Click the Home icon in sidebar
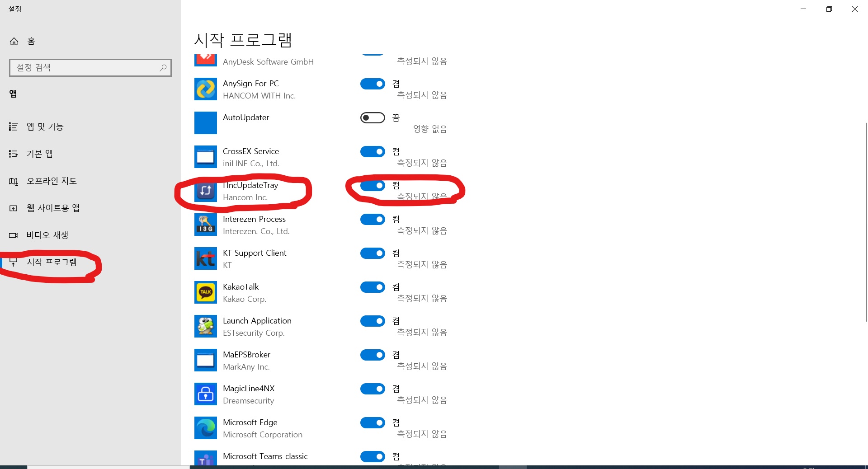868x469 pixels. point(14,41)
